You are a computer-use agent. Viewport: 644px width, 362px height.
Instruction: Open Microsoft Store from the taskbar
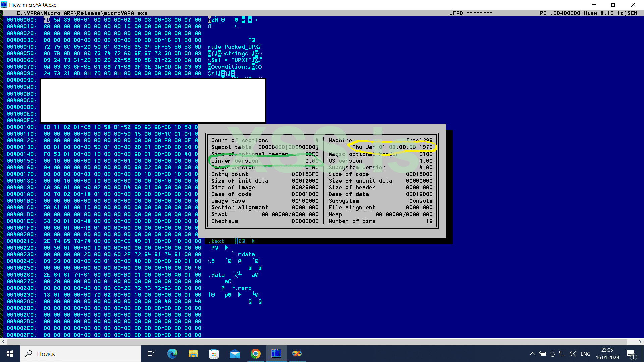coord(214,354)
